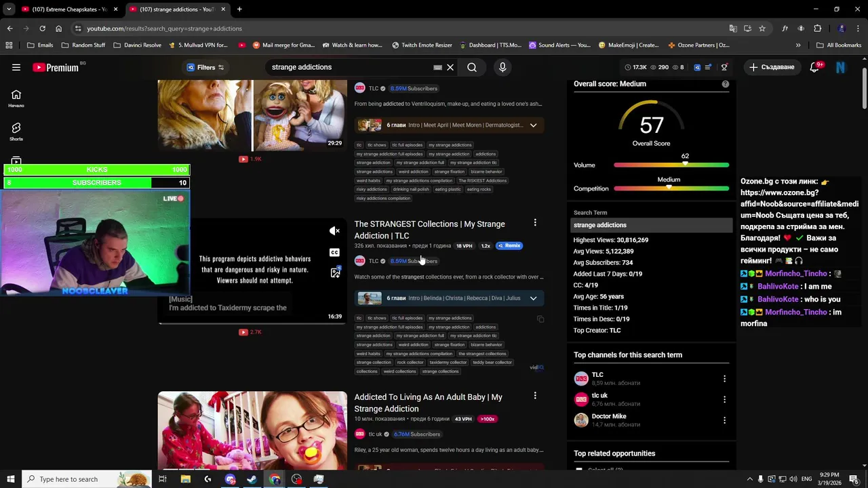Open the Filters dropdown
The height and width of the screenshot is (488, 868).
[x=205, y=67]
